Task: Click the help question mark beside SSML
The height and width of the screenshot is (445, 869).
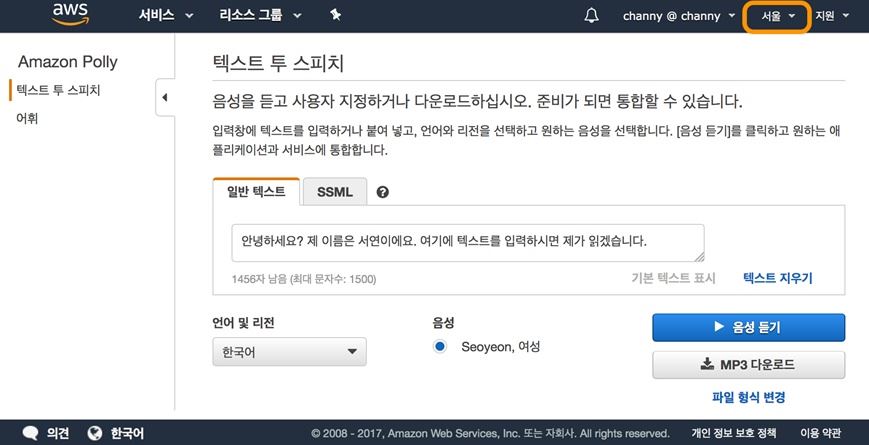Action: pos(383,192)
